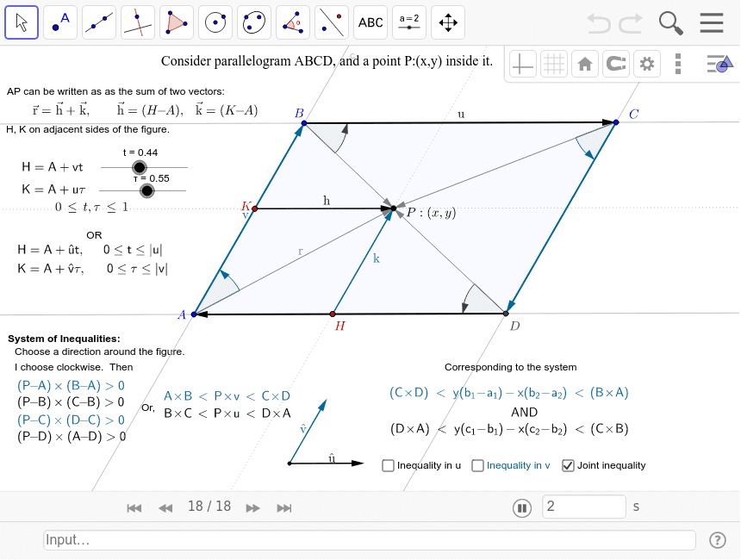
Task: Select the Angle tool
Action: click(292, 22)
